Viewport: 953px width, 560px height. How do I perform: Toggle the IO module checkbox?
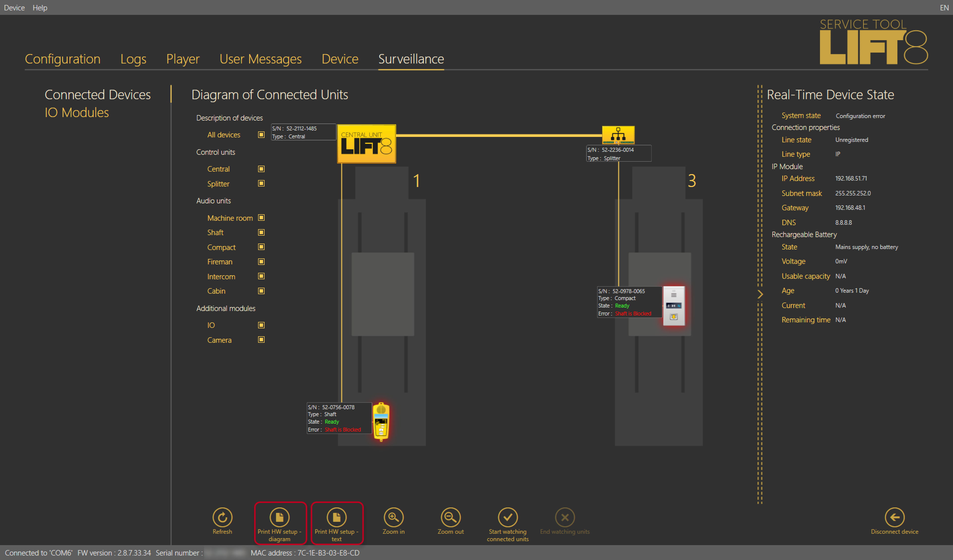pyautogui.click(x=261, y=325)
